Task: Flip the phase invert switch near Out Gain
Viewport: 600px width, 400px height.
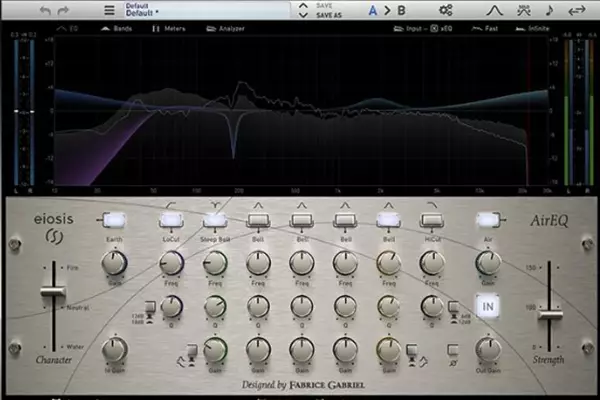Action: 453,351
